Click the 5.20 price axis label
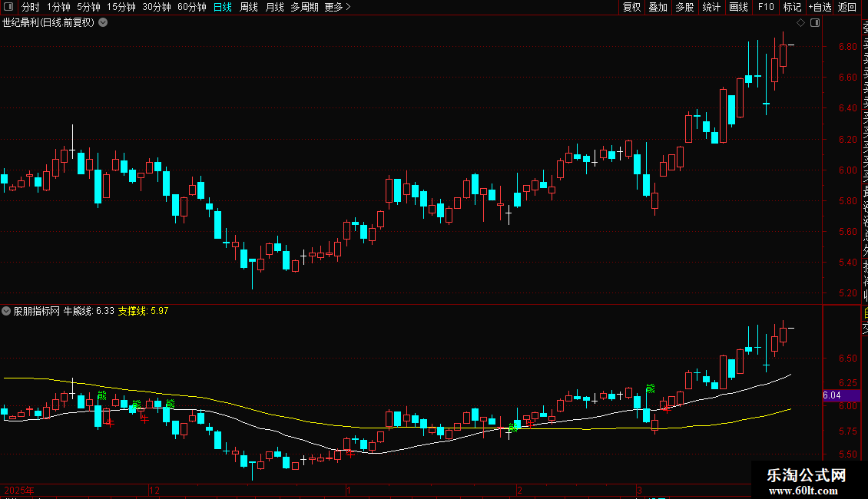 [847, 293]
